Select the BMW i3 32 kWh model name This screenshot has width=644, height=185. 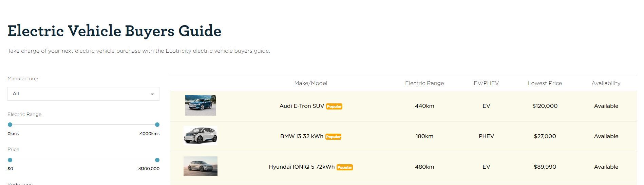(x=302, y=136)
